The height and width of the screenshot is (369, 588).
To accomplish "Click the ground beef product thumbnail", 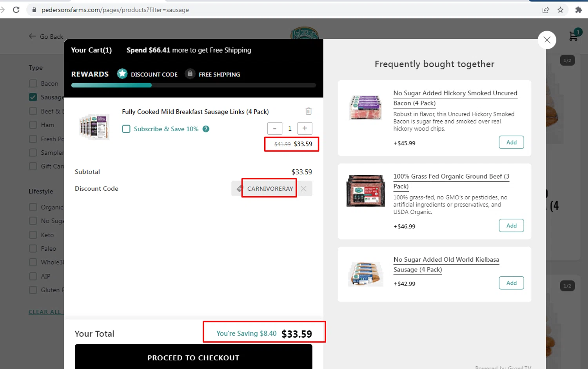I will tap(365, 191).
